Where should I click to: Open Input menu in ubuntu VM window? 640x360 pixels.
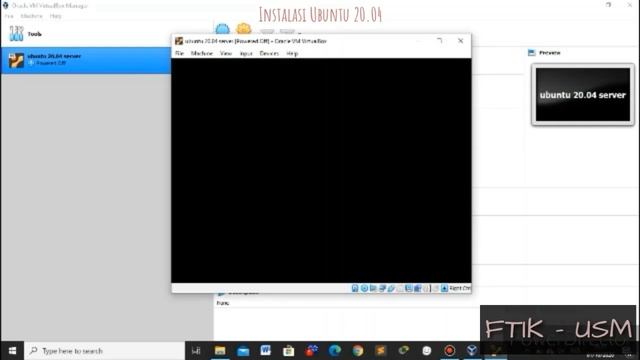246,53
